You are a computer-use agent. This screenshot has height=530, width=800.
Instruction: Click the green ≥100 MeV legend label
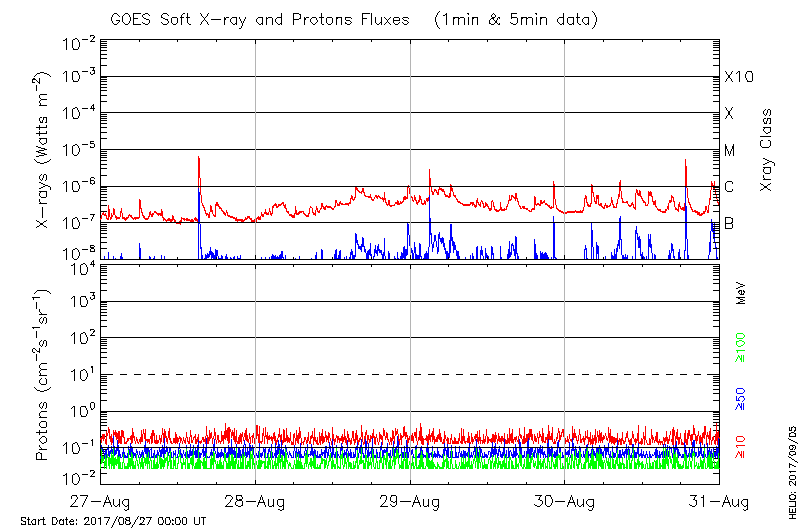(742, 346)
